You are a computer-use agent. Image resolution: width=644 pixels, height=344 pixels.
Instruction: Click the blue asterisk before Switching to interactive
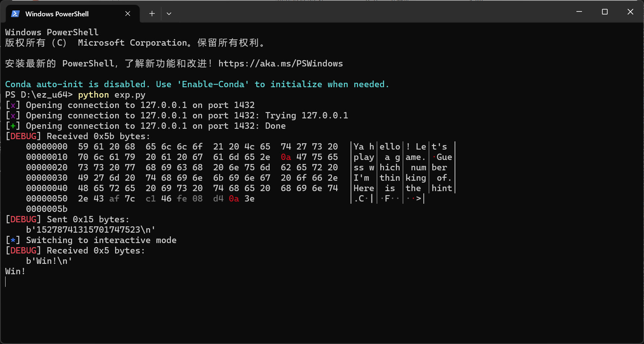coord(13,240)
